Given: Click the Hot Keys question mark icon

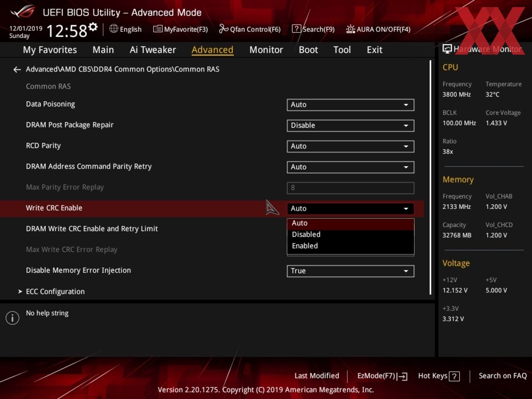Looking at the screenshot, I should pyautogui.click(x=454, y=376).
